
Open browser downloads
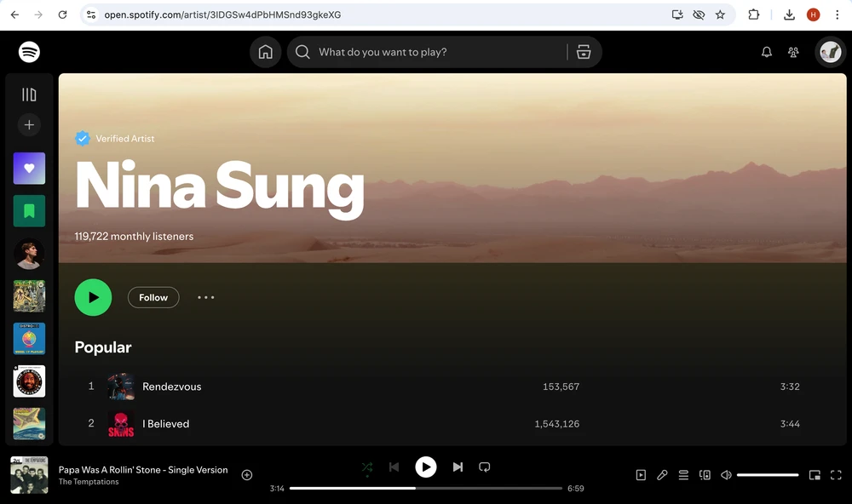[x=789, y=14]
